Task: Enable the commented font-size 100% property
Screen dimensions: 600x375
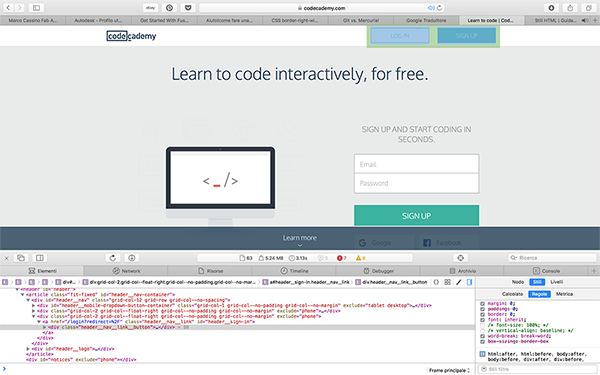Action: (482, 325)
